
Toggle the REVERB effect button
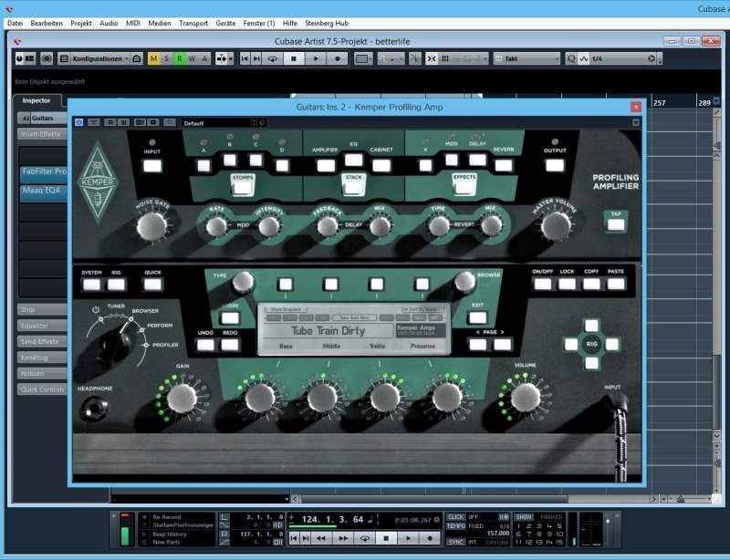click(504, 165)
